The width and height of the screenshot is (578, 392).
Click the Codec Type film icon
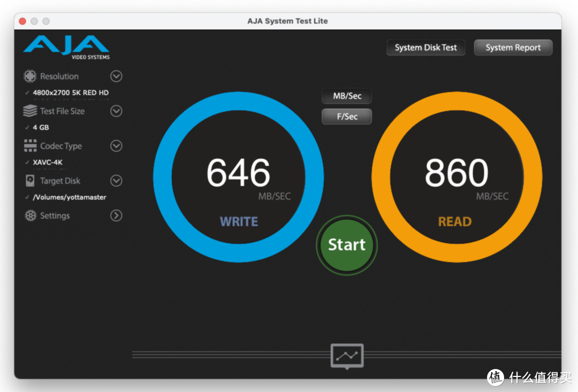coord(30,146)
